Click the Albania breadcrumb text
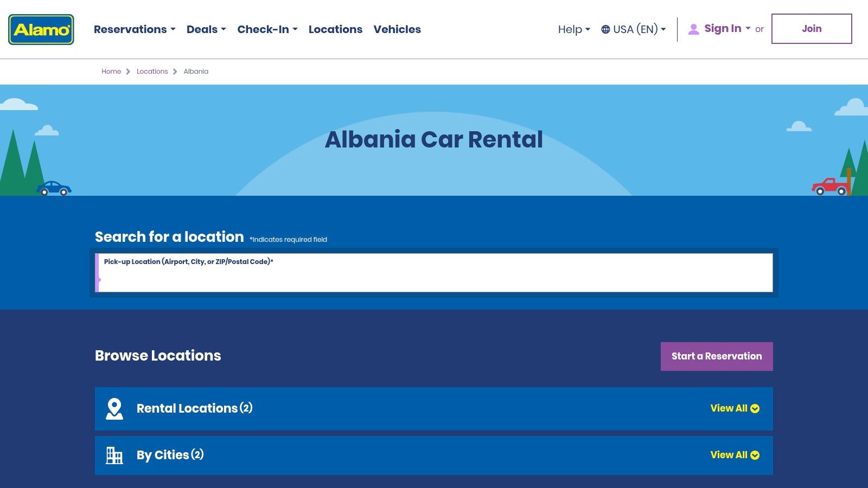The width and height of the screenshot is (868, 488). [196, 72]
